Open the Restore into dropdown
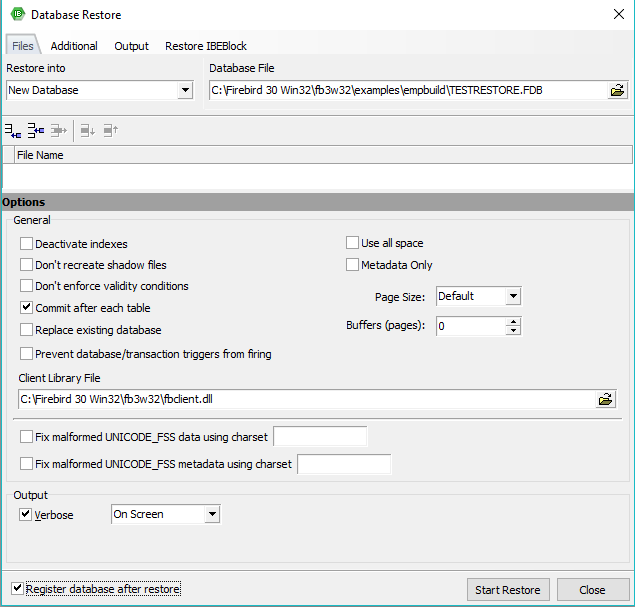This screenshot has width=635, height=607. click(x=185, y=90)
